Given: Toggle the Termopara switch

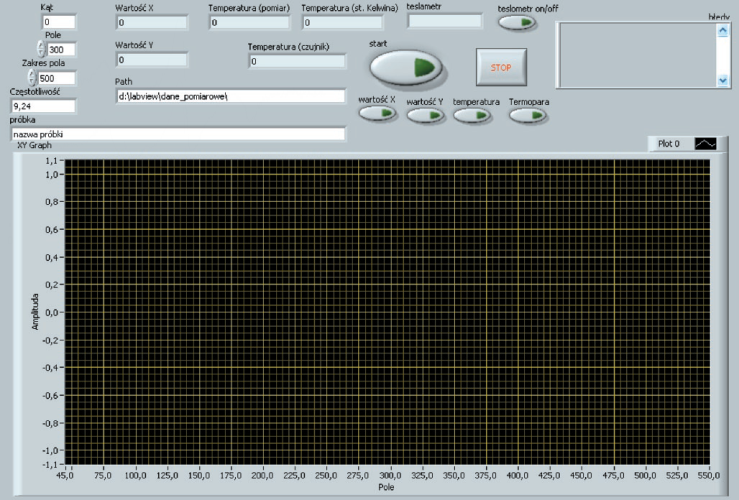Looking at the screenshot, I should (x=528, y=115).
